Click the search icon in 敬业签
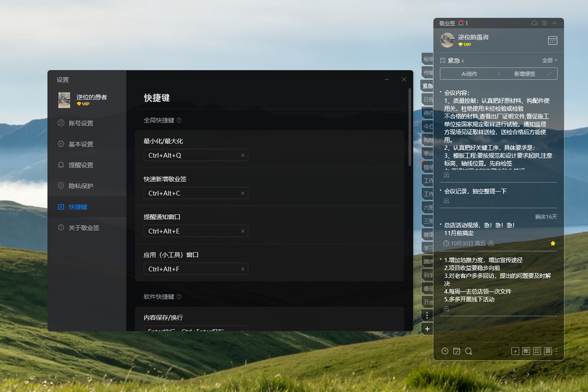Screen dimensions: 588x392 click(x=469, y=351)
